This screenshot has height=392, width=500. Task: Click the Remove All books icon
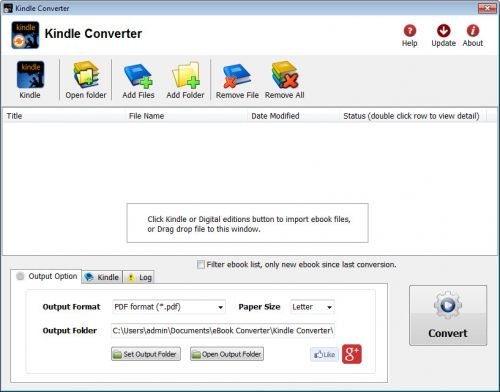click(x=285, y=75)
